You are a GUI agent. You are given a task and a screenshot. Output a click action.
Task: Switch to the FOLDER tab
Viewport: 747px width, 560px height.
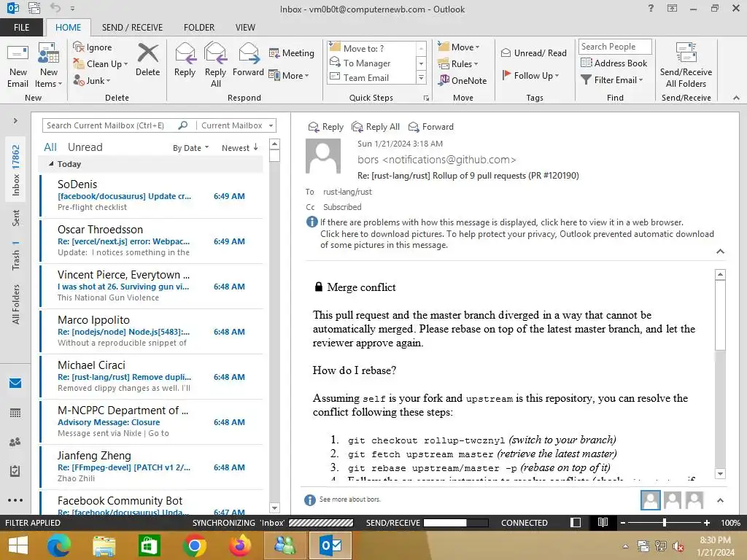coord(199,27)
